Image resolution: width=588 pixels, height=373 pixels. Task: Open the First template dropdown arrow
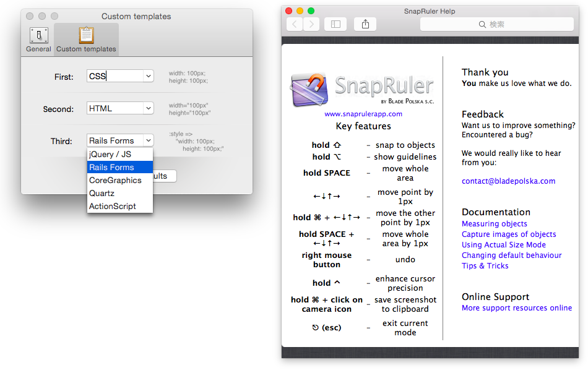pyautogui.click(x=149, y=76)
